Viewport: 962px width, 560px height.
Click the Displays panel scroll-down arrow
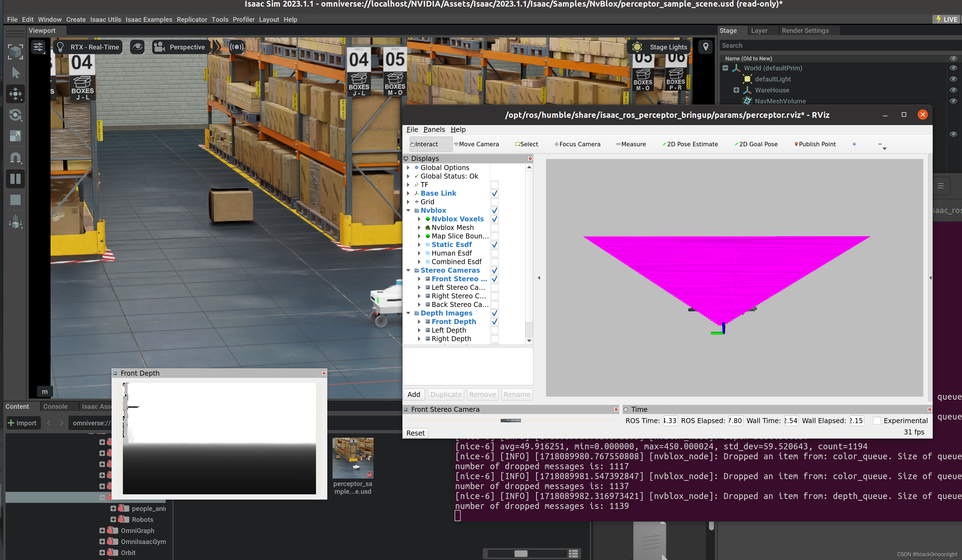coord(529,341)
